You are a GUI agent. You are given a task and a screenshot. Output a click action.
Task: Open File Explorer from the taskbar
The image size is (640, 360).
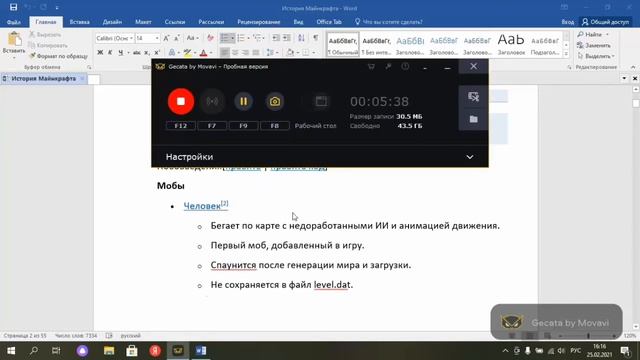pos(109,351)
